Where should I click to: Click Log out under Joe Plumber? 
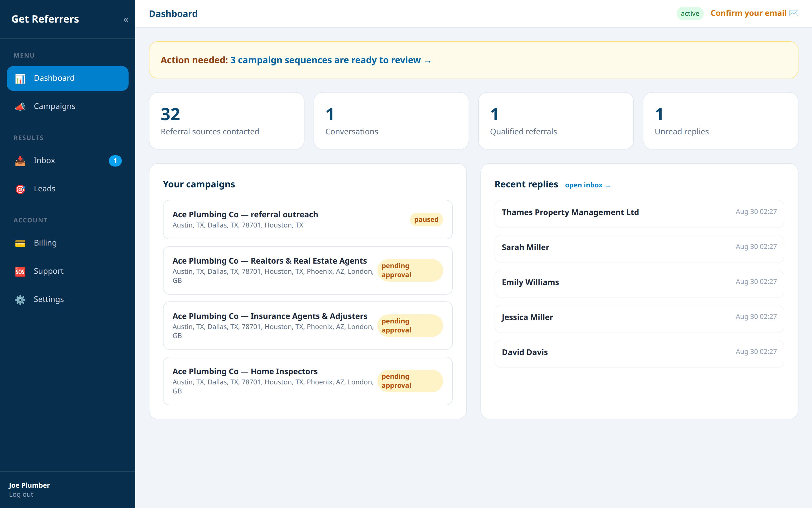pos(21,494)
